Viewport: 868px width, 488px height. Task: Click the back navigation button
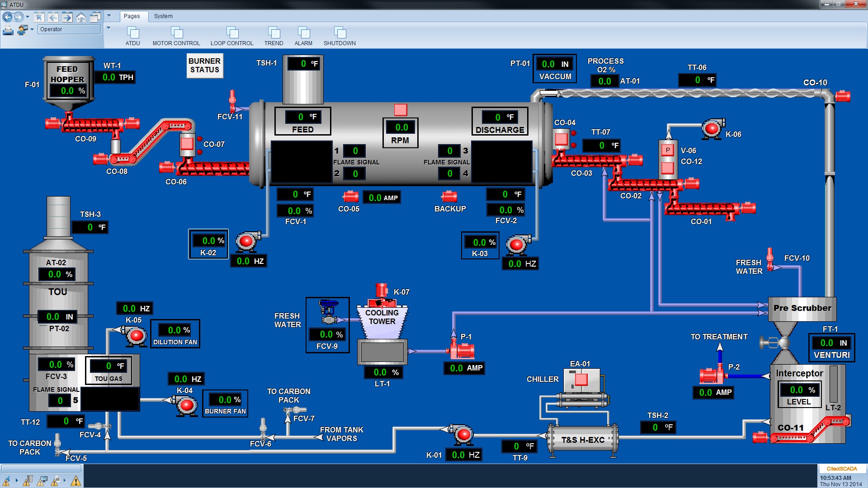[8, 17]
